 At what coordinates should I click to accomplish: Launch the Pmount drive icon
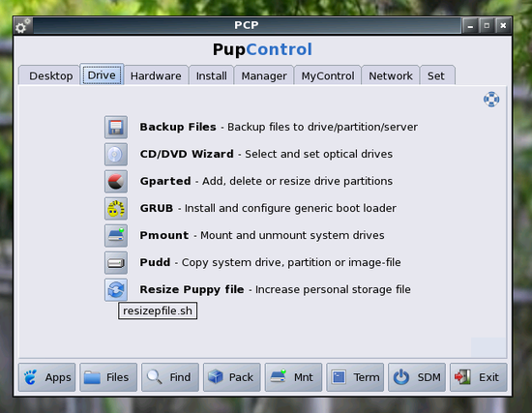click(x=116, y=235)
